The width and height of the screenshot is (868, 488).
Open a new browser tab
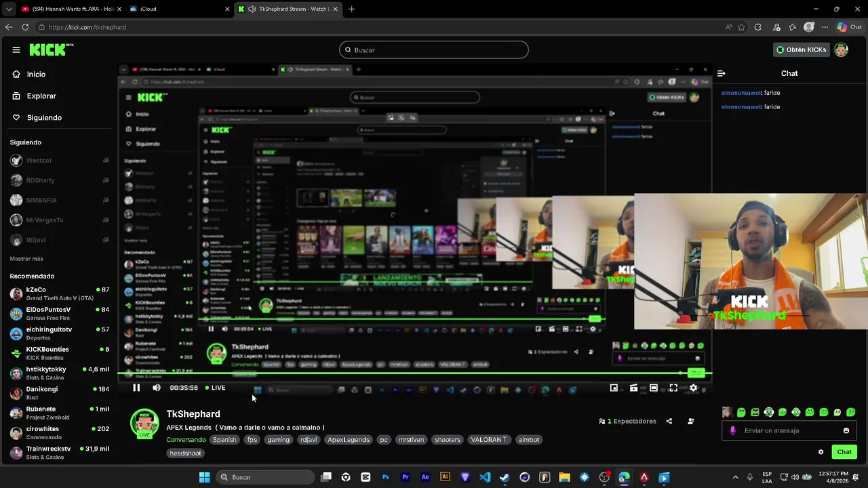click(x=351, y=9)
